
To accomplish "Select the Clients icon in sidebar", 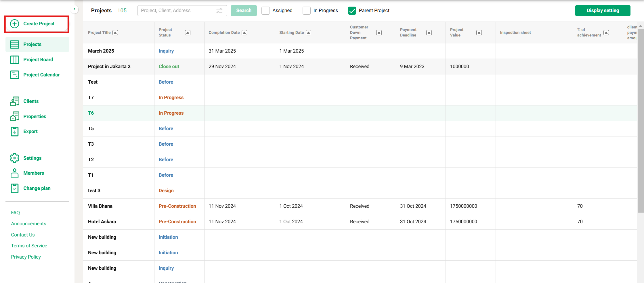I will [x=15, y=101].
